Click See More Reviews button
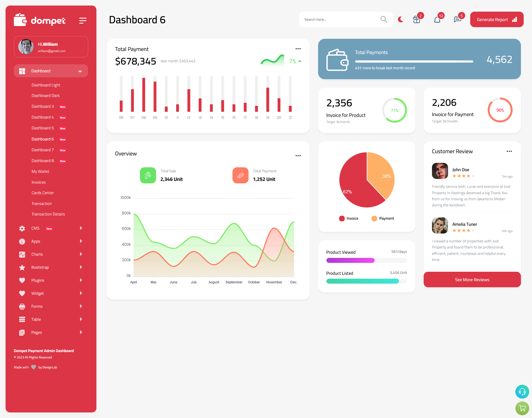This screenshot has width=532, height=418. (472, 279)
